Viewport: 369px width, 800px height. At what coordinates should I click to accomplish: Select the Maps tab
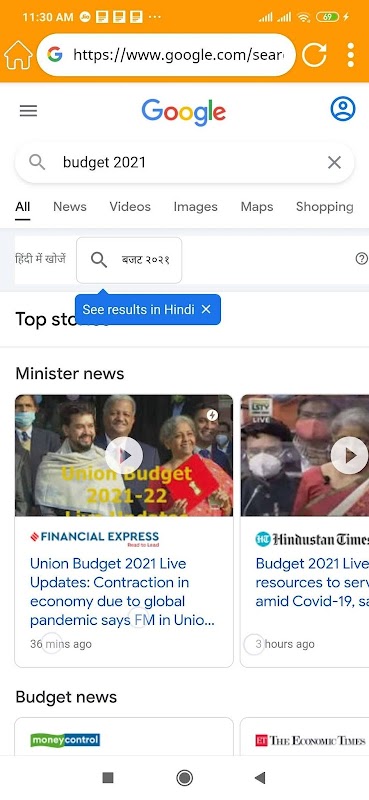click(257, 207)
